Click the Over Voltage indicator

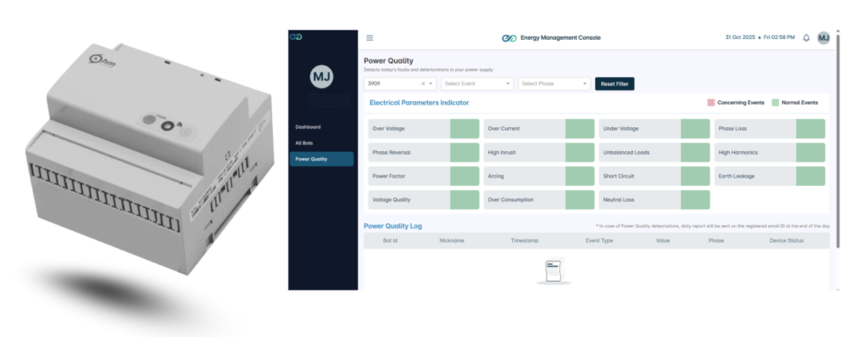click(424, 128)
